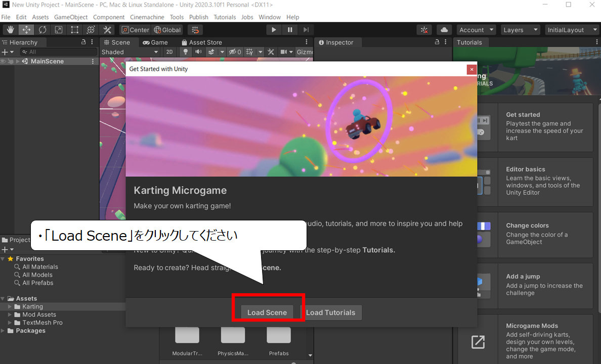Open the Tutorials menu

click(x=225, y=17)
